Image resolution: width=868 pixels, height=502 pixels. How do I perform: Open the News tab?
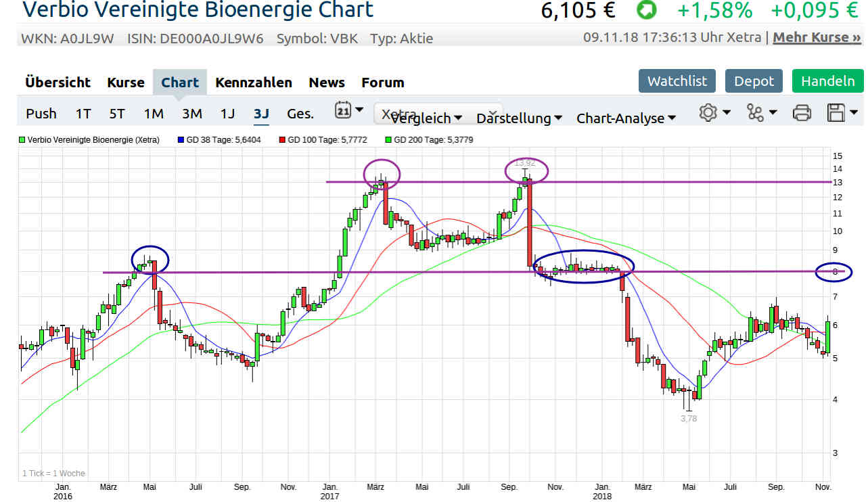coord(327,83)
